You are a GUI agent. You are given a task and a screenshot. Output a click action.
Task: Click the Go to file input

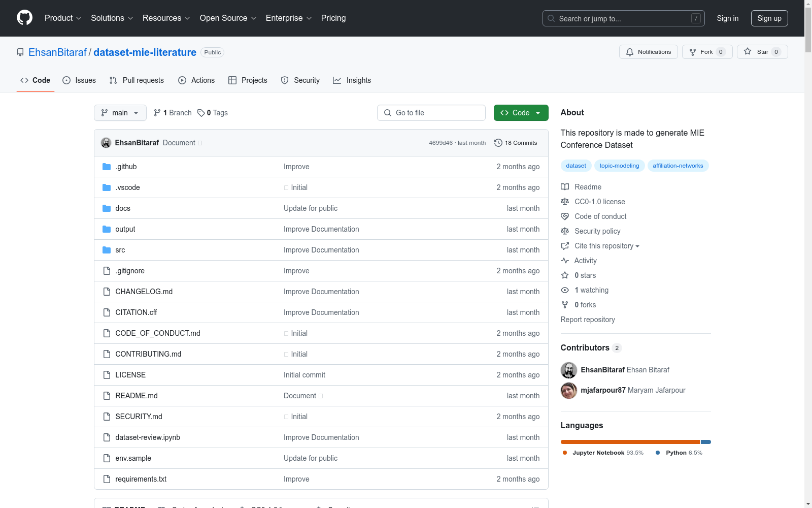[431, 113]
